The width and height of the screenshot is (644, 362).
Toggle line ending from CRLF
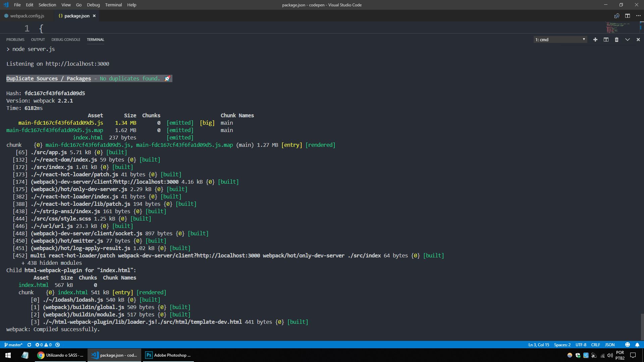[596, 345]
